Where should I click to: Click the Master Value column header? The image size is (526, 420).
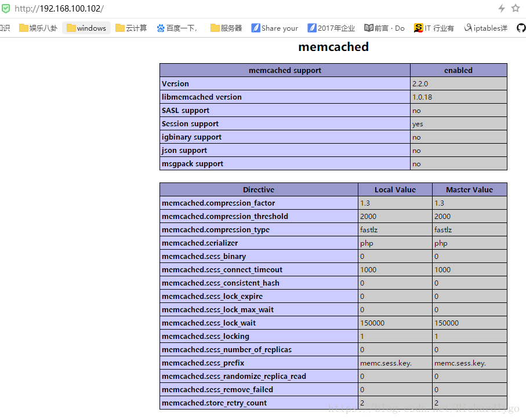(x=469, y=189)
